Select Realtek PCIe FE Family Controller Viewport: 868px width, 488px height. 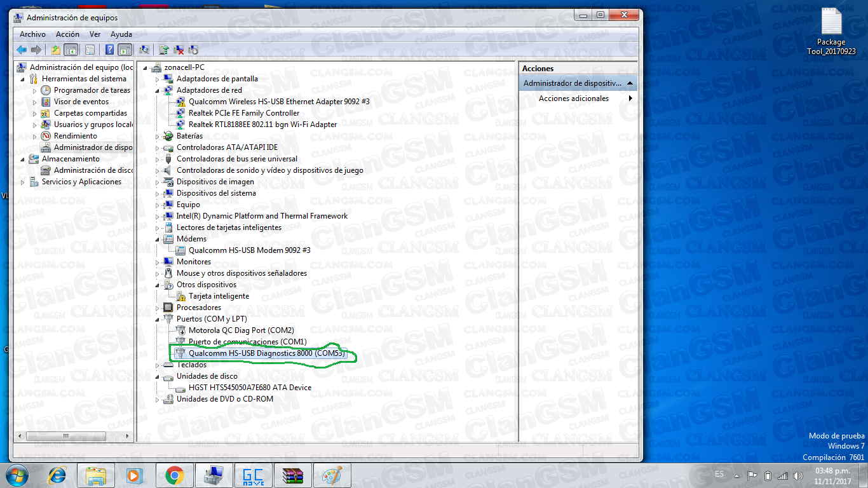[244, 113]
